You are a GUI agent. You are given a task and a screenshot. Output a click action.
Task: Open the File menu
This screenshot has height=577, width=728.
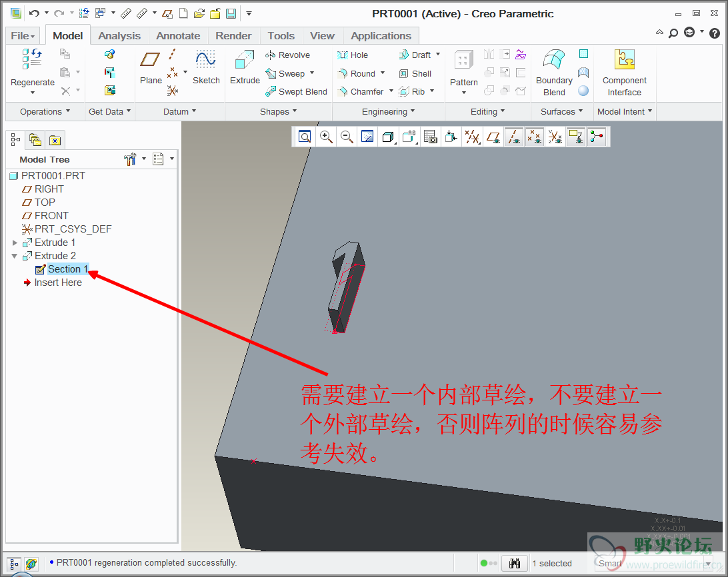click(x=23, y=36)
